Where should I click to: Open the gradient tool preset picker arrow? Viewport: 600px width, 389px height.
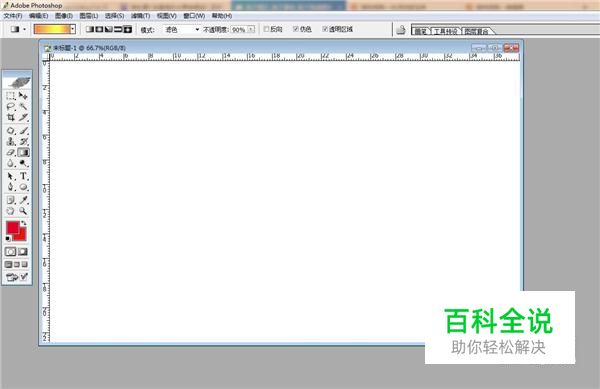click(x=25, y=29)
